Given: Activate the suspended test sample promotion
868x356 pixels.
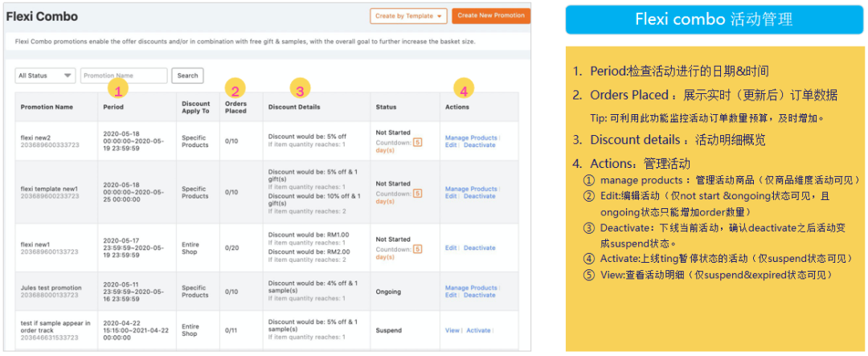Looking at the screenshot, I should click(x=478, y=330).
